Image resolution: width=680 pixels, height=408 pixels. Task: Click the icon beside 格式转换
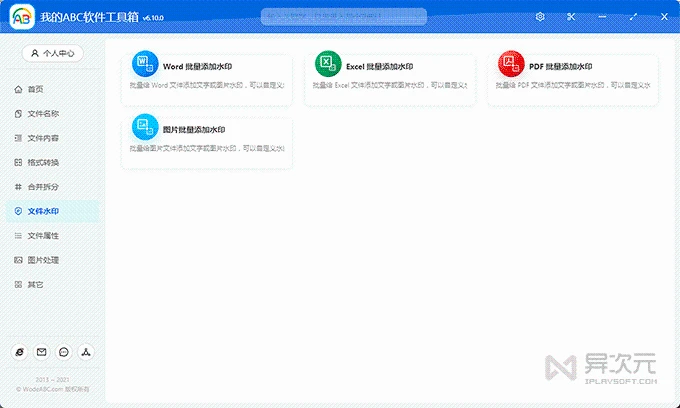point(18,163)
